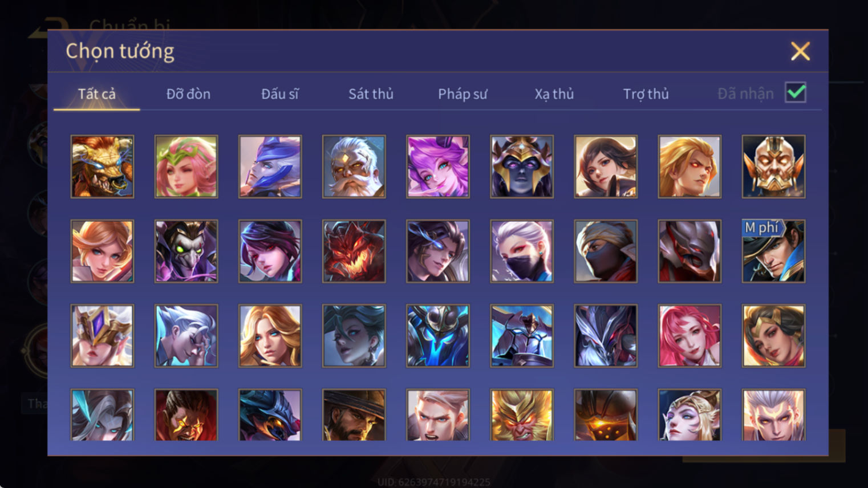Screen dimensions: 868x488
Task: Close the Chọn tướng dialog
Action: [x=800, y=51]
